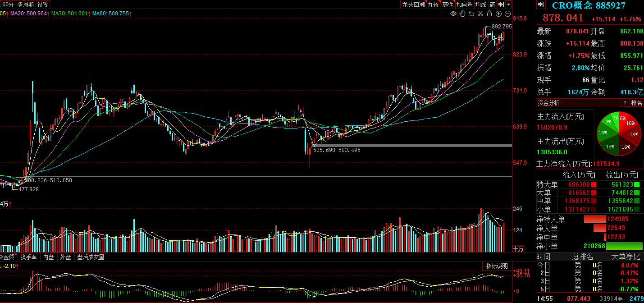The width and height of the screenshot is (644, 303).
Task: Click the capital flow pie chart
Action: point(619,134)
